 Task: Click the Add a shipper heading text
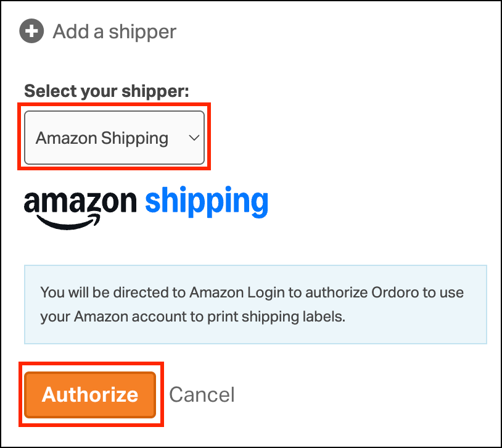(114, 31)
